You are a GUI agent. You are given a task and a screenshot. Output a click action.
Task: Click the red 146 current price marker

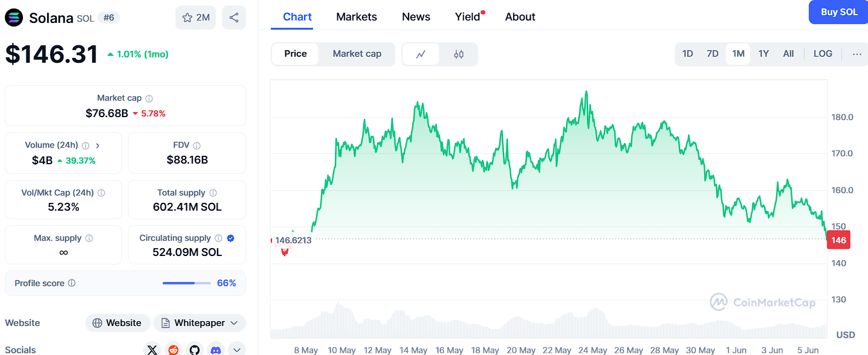click(x=838, y=240)
